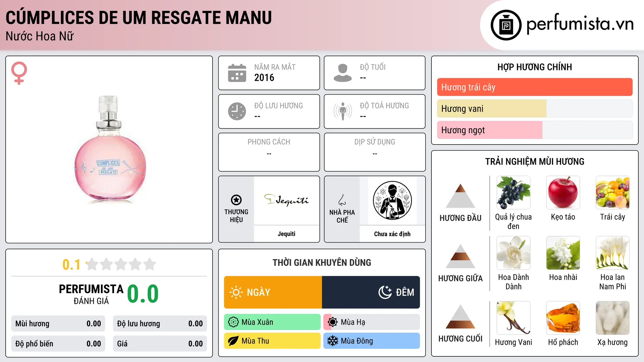This screenshot has height=362, width=644.
Task: Click the Chưa xác định perfumer label
Action: 392,234
